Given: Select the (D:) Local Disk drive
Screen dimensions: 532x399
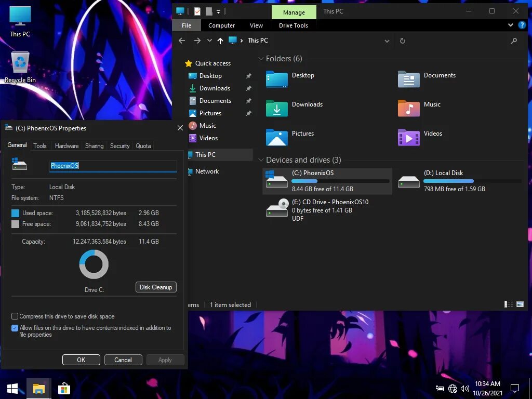Looking at the screenshot, I should pyautogui.click(x=459, y=181).
